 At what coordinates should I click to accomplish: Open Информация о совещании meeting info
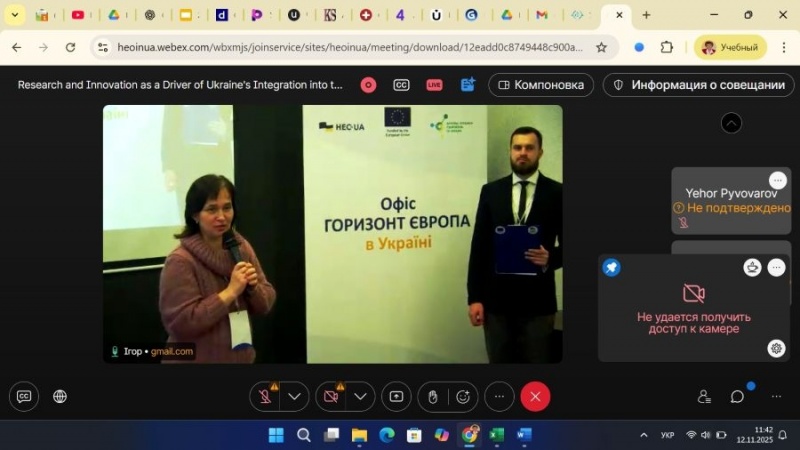coord(699,85)
